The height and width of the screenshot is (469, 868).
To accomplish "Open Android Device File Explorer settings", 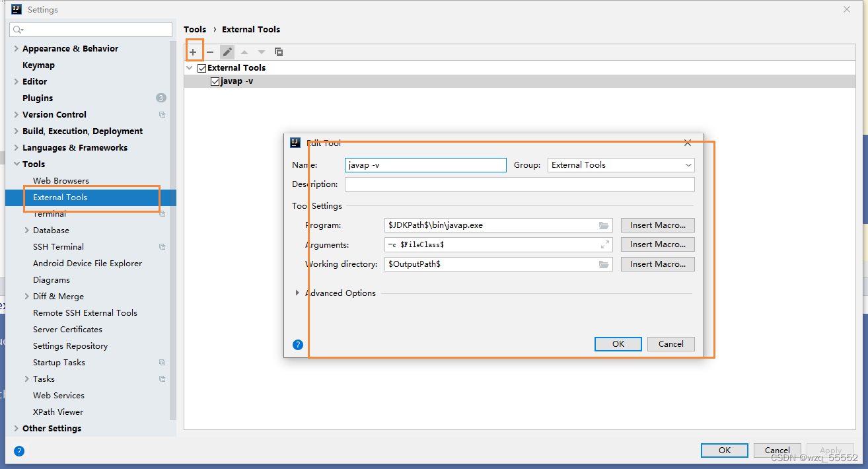I will point(87,264).
